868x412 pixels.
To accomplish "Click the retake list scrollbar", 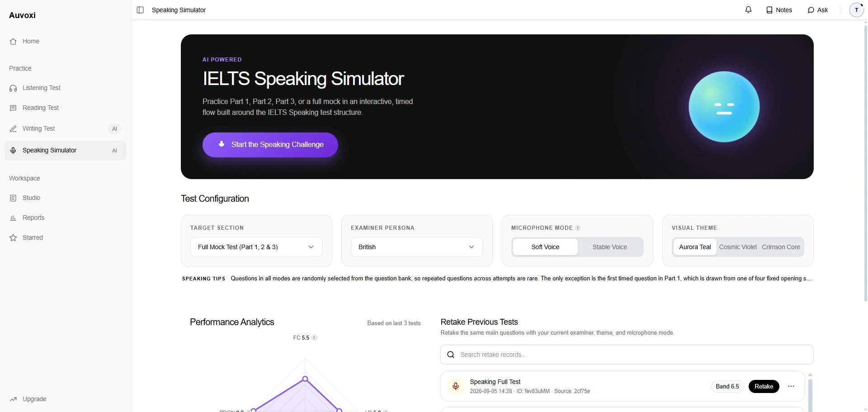I will click(811, 395).
